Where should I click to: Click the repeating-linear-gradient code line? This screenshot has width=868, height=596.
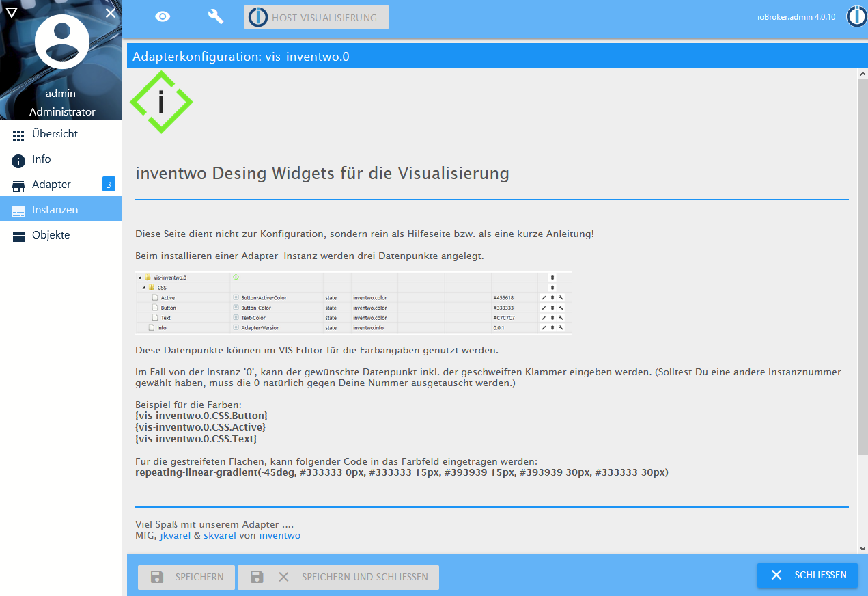click(x=402, y=472)
